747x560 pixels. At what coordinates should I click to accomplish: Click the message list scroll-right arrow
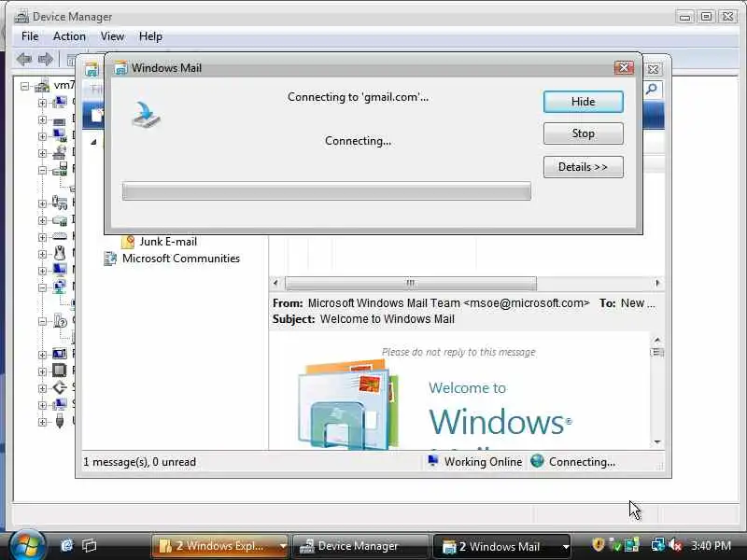657,283
